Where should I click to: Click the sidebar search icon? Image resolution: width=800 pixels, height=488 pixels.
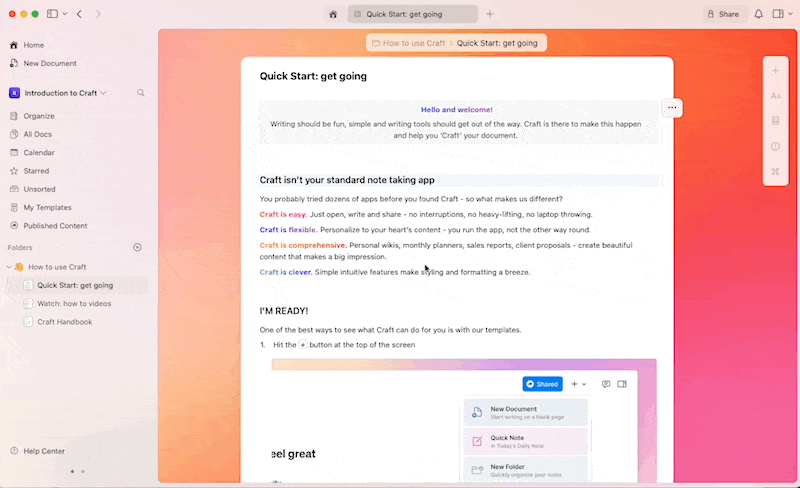click(141, 93)
